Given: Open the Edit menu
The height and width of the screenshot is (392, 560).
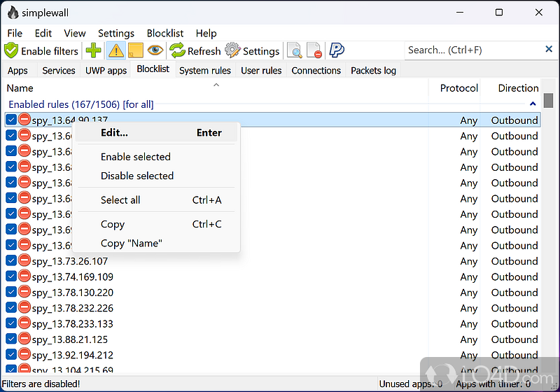Looking at the screenshot, I should (43, 33).
